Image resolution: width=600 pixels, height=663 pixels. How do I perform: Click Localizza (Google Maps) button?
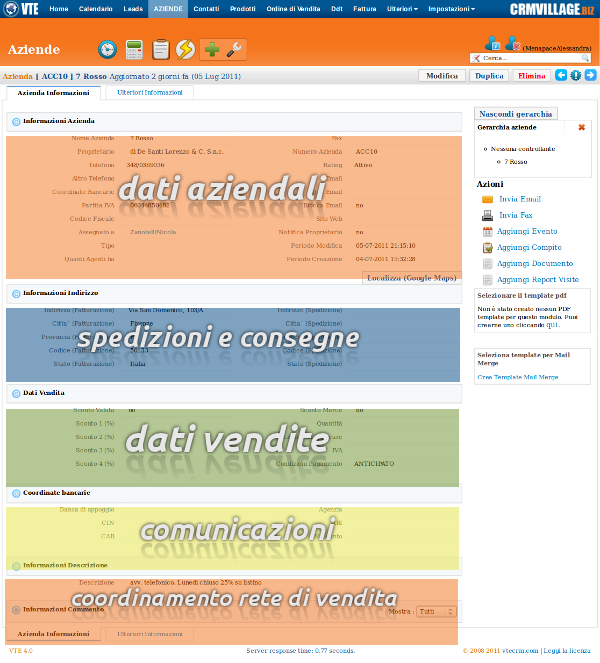[411, 278]
